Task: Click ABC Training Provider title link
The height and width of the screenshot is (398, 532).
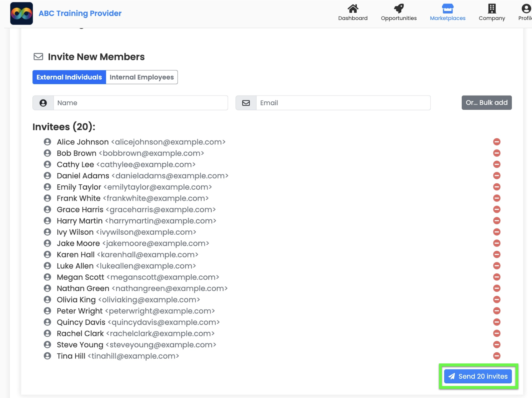Action: pyautogui.click(x=80, y=14)
